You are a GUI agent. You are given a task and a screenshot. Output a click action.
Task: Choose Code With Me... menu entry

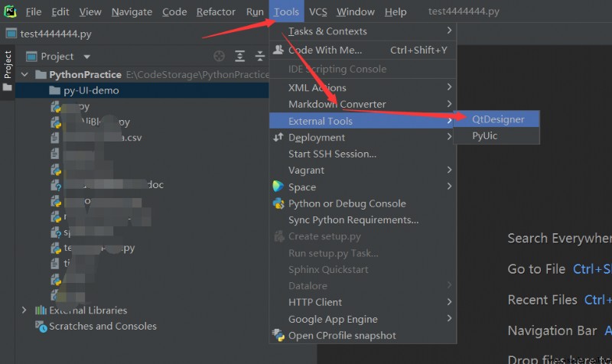pyautogui.click(x=363, y=50)
